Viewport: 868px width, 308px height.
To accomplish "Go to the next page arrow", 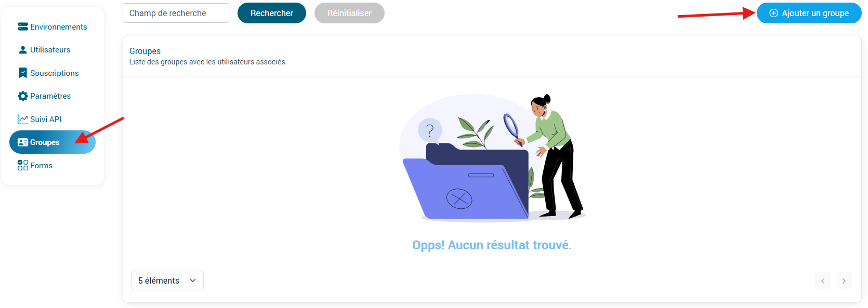I will point(844,281).
